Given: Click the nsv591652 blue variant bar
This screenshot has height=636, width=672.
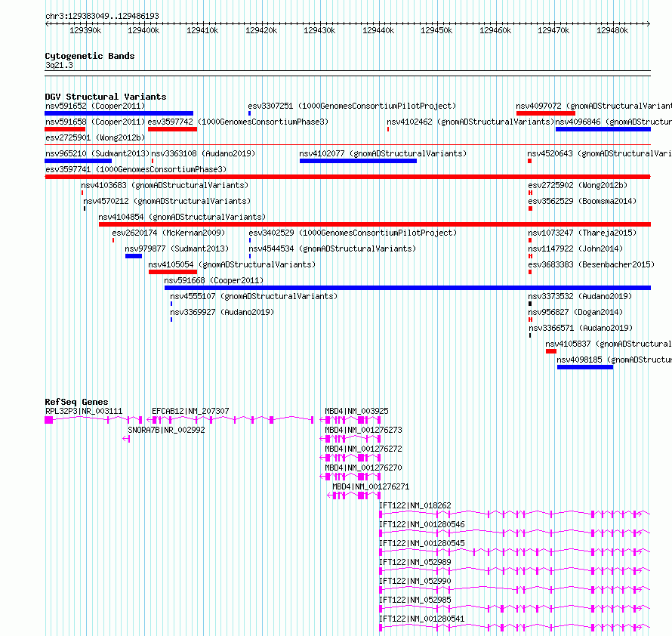Looking at the screenshot, I should (x=119, y=113).
